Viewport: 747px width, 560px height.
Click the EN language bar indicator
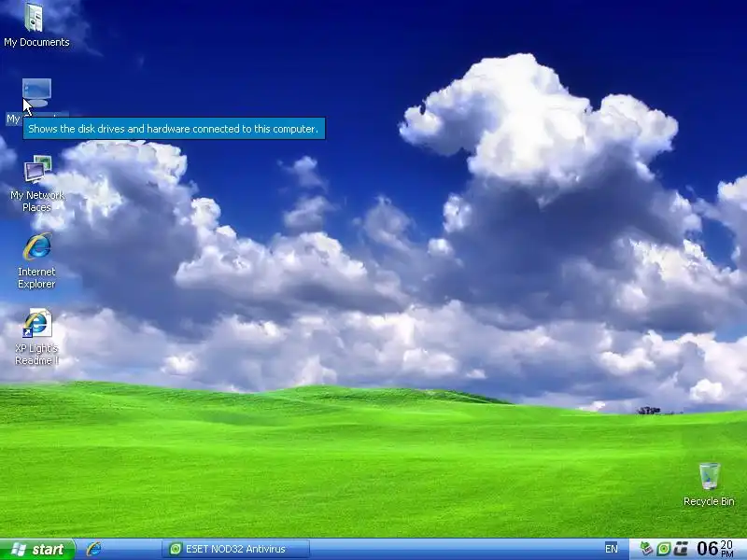[612, 549]
